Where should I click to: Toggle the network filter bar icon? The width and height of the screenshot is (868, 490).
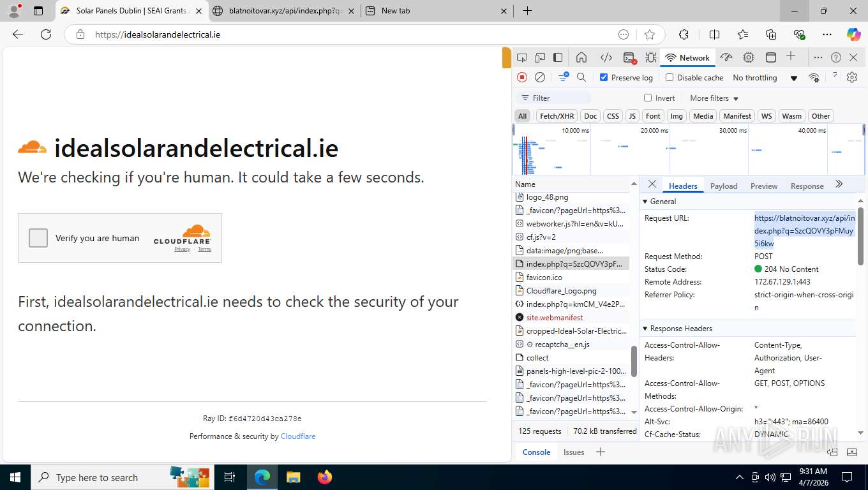click(564, 77)
